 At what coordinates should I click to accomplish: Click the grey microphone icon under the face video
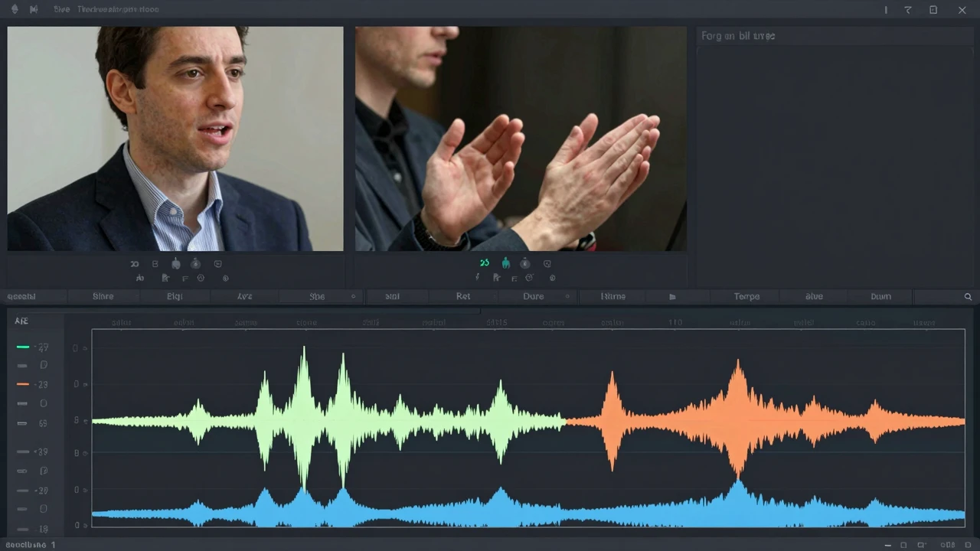pos(175,263)
